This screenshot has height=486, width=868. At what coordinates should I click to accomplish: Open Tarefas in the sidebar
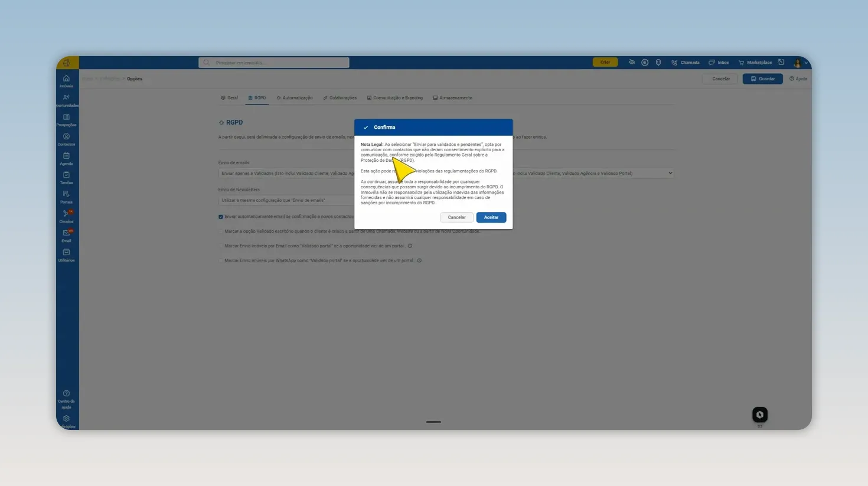point(66,178)
